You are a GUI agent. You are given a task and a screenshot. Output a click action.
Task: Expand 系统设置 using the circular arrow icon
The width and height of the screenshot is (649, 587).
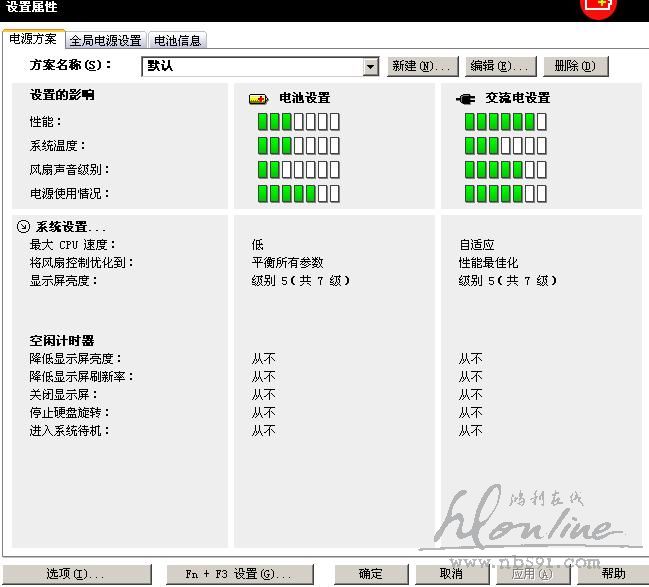coord(23,227)
